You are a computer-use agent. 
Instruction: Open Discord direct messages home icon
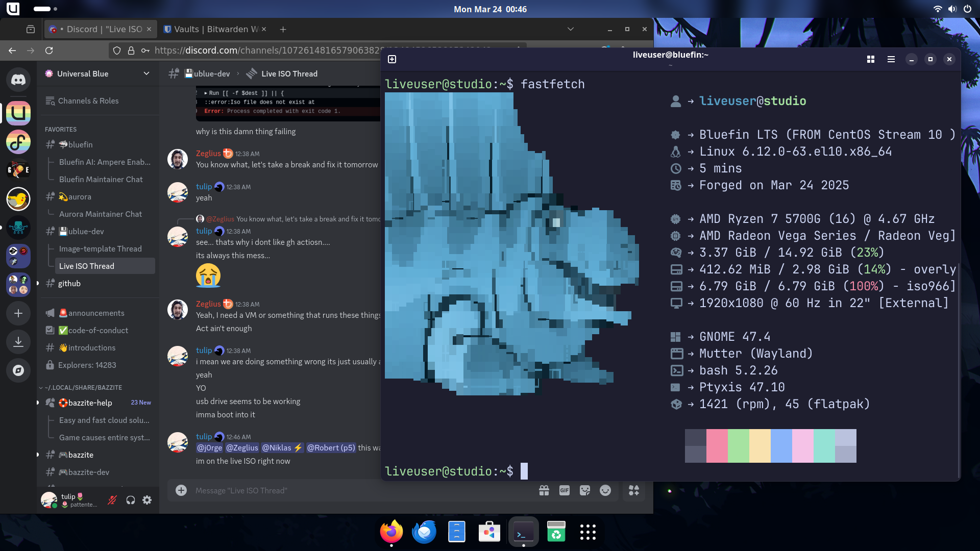click(18, 80)
